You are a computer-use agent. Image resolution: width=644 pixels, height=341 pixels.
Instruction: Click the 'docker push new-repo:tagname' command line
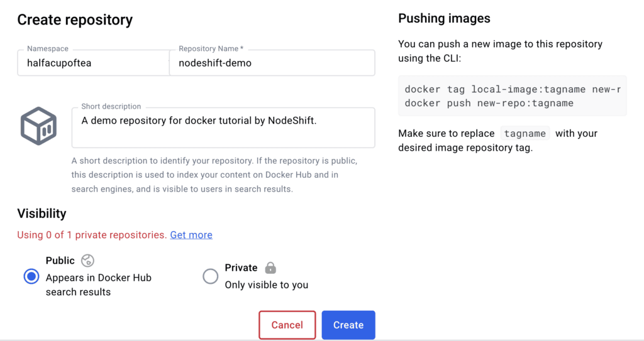[x=489, y=103]
